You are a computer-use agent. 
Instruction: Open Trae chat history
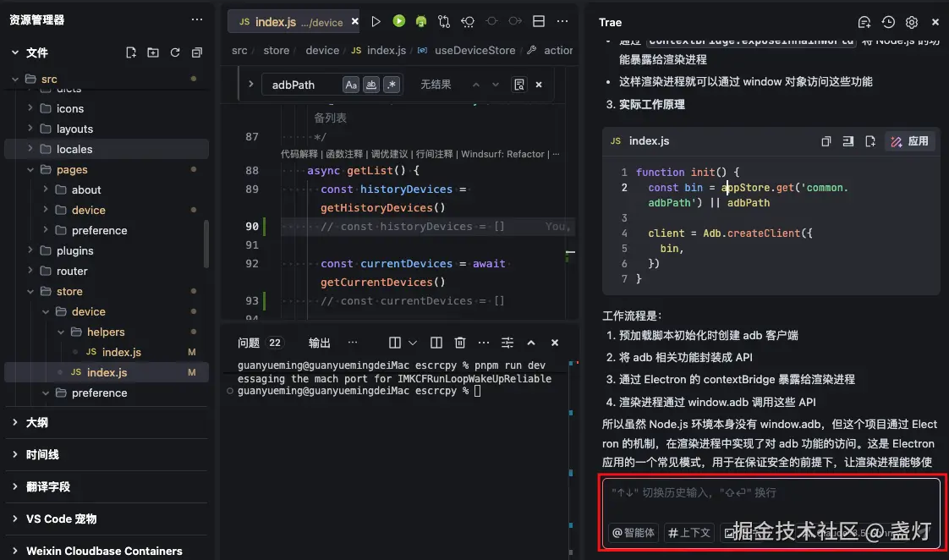888,22
